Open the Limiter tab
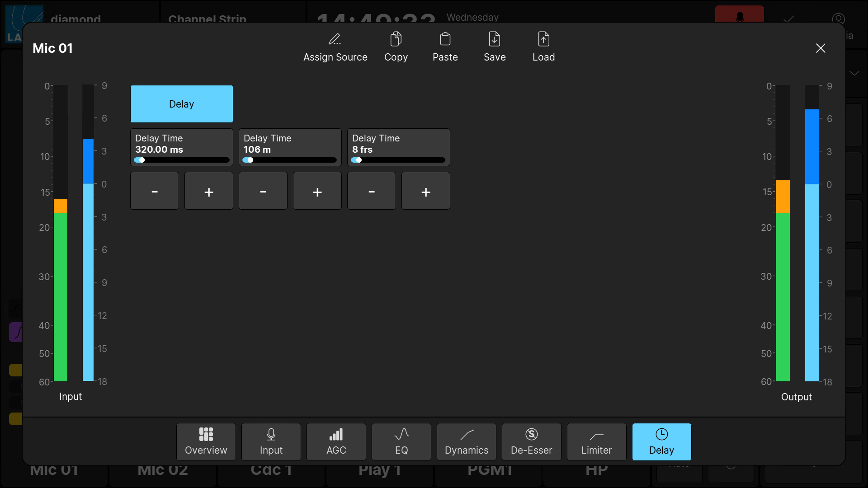 [x=597, y=442]
